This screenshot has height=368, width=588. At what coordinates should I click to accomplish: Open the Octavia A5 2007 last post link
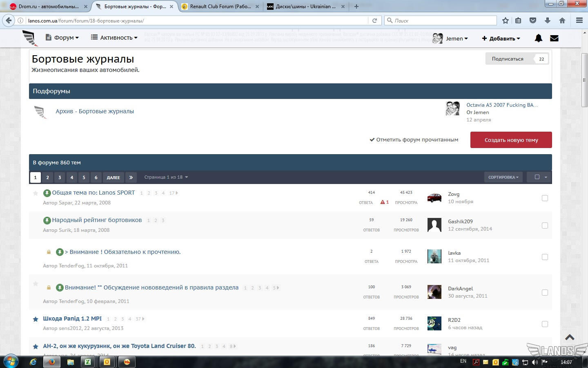(x=502, y=105)
